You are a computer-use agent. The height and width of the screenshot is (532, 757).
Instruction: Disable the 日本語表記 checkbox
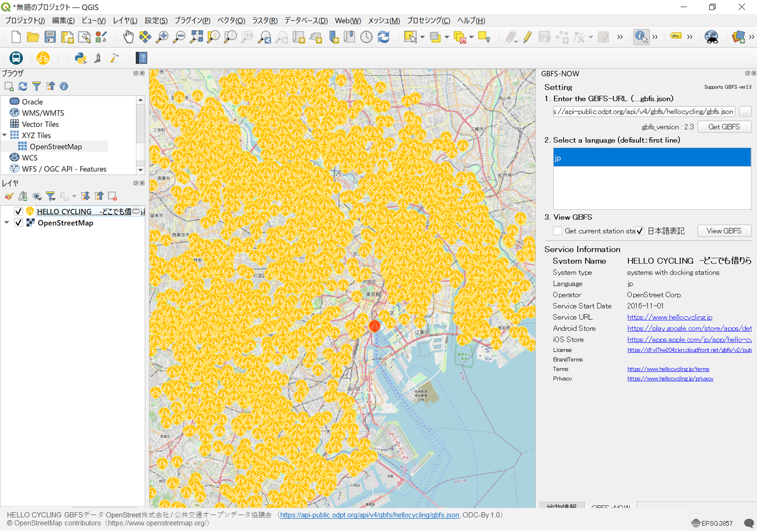[640, 231]
